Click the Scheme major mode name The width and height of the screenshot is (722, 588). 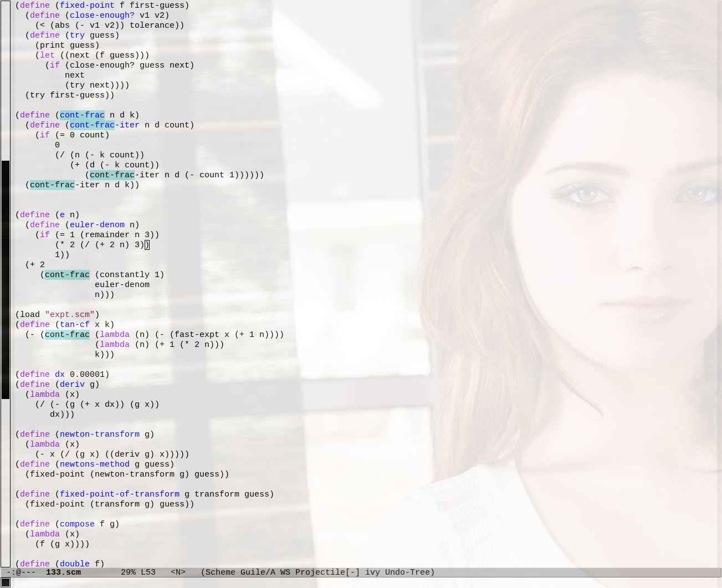tap(221, 572)
